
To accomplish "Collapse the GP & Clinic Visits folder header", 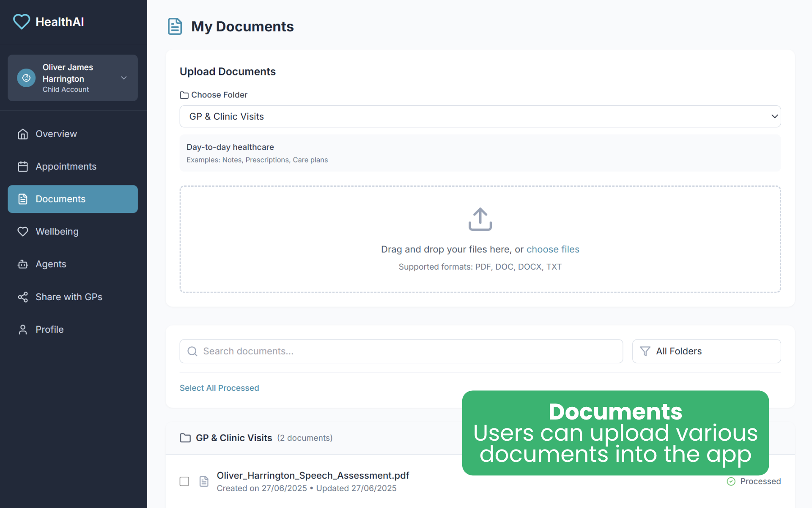I will [x=233, y=438].
